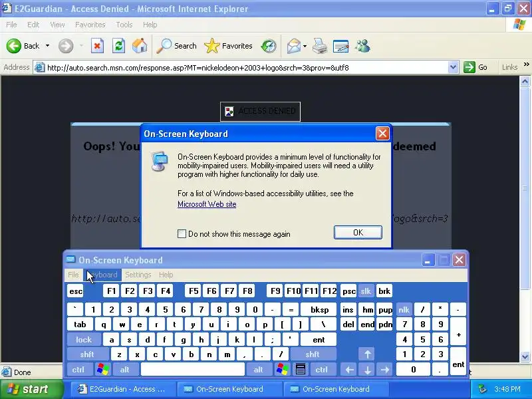The width and height of the screenshot is (532, 399).
Task: Go to Home page icon
Action: (x=140, y=46)
